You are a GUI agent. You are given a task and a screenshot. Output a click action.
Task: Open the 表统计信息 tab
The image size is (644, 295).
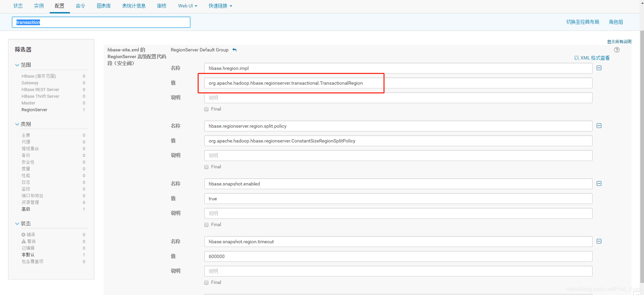coord(134,6)
